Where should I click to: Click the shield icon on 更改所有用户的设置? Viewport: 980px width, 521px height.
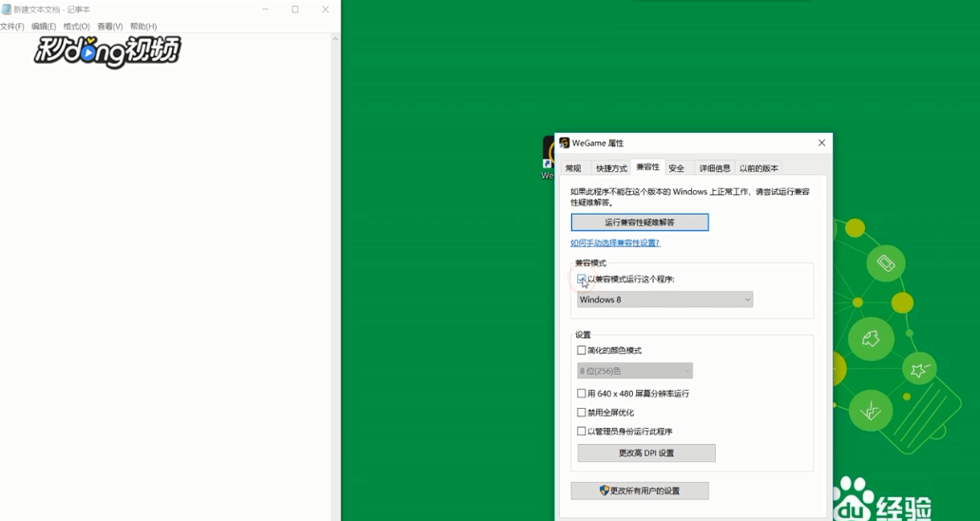tap(604, 491)
